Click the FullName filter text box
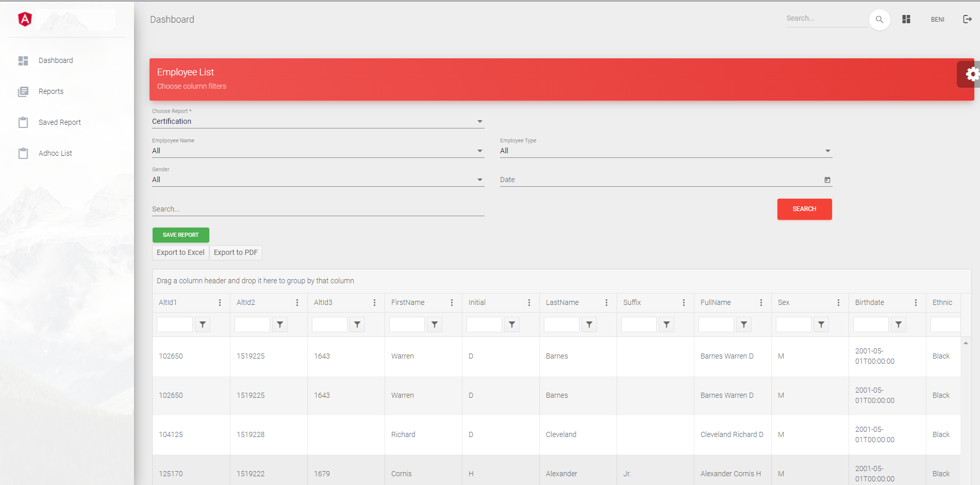Image resolution: width=980 pixels, height=485 pixels. [x=716, y=325]
